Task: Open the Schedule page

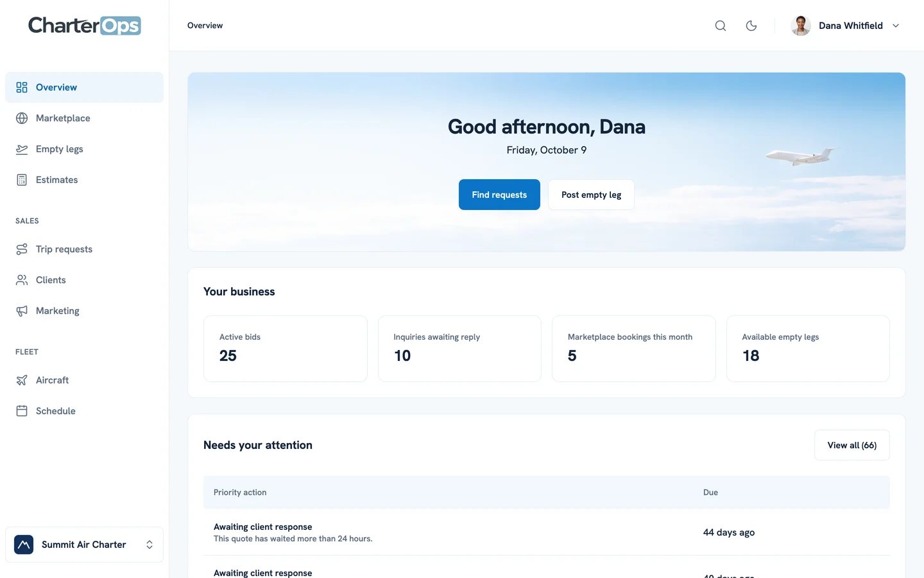Action: 84,411
